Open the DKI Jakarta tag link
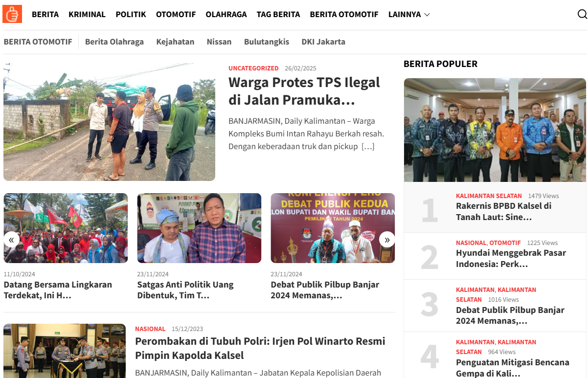The image size is (588, 378). [x=323, y=42]
